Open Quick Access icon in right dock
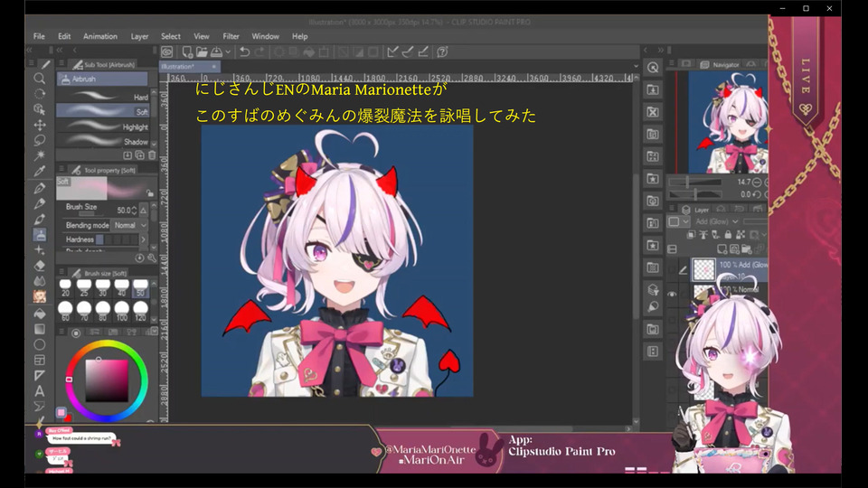Image resolution: width=868 pixels, height=488 pixels. [653, 68]
